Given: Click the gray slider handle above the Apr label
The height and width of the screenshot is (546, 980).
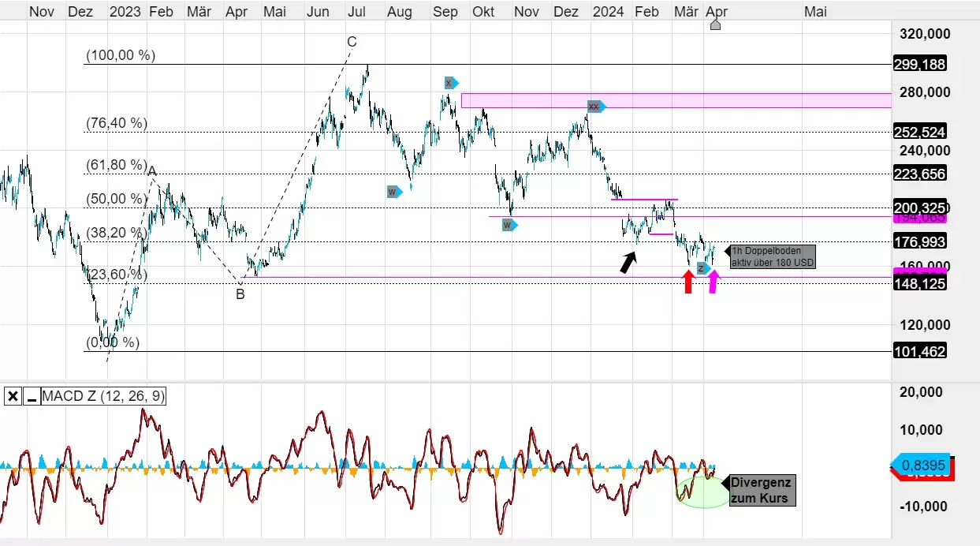Looking at the screenshot, I should [714, 24].
